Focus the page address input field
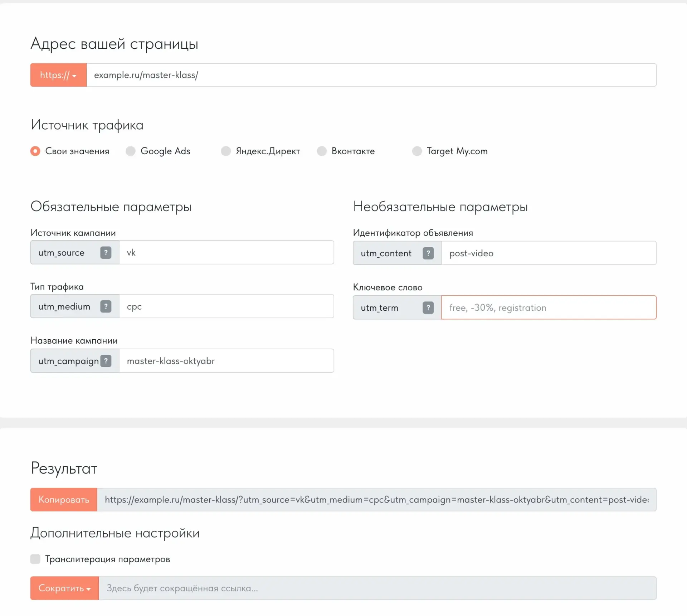The height and width of the screenshot is (616, 687). (371, 75)
